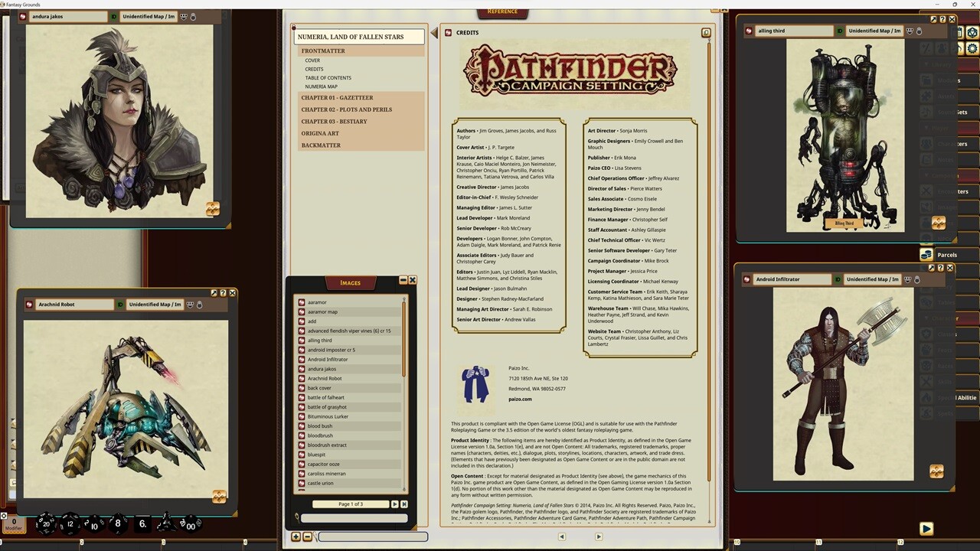Roll the percentile 00 dice

190,525
